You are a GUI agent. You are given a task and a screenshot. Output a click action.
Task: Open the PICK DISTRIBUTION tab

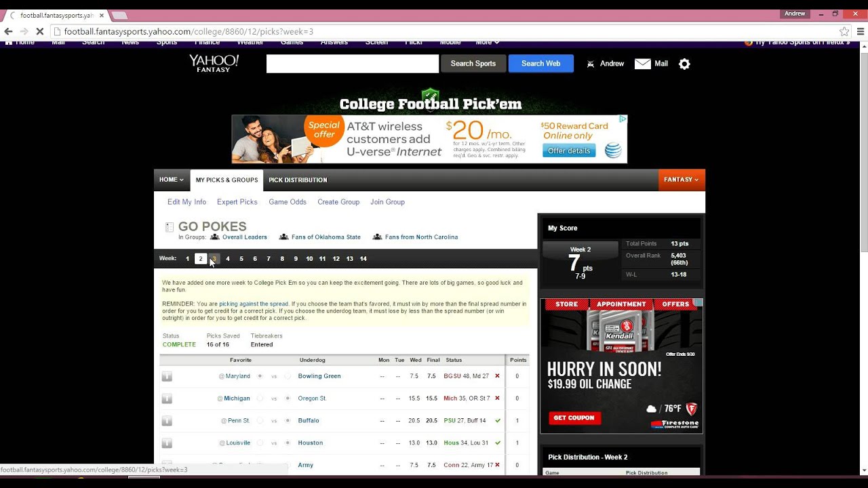298,180
